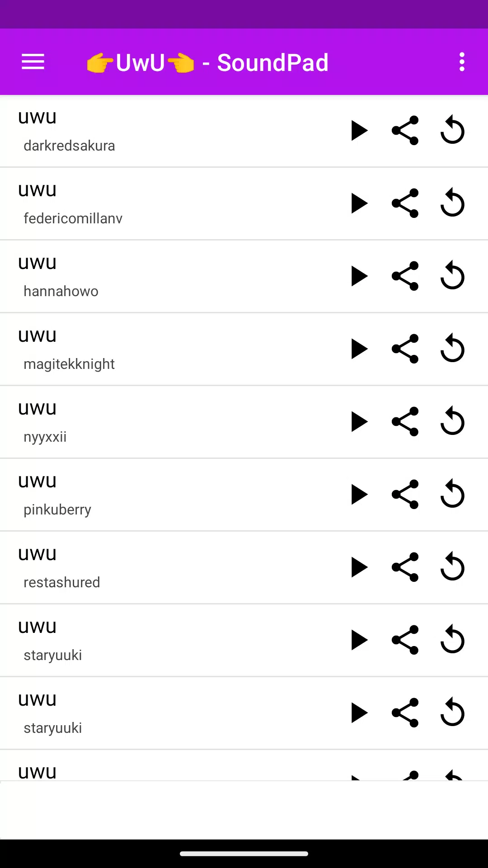
Task: Share the nyyxxii uwu sound
Action: (x=405, y=422)
